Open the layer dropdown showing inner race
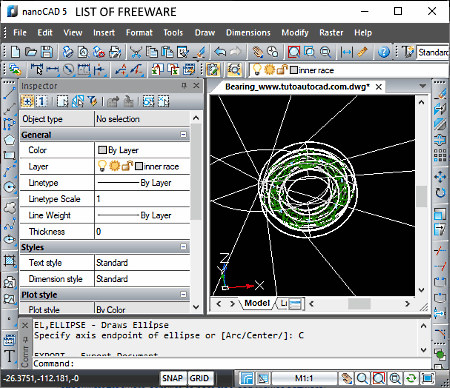Image resolution: width=450 pixels, height=388 pixels. pos(349,70)
